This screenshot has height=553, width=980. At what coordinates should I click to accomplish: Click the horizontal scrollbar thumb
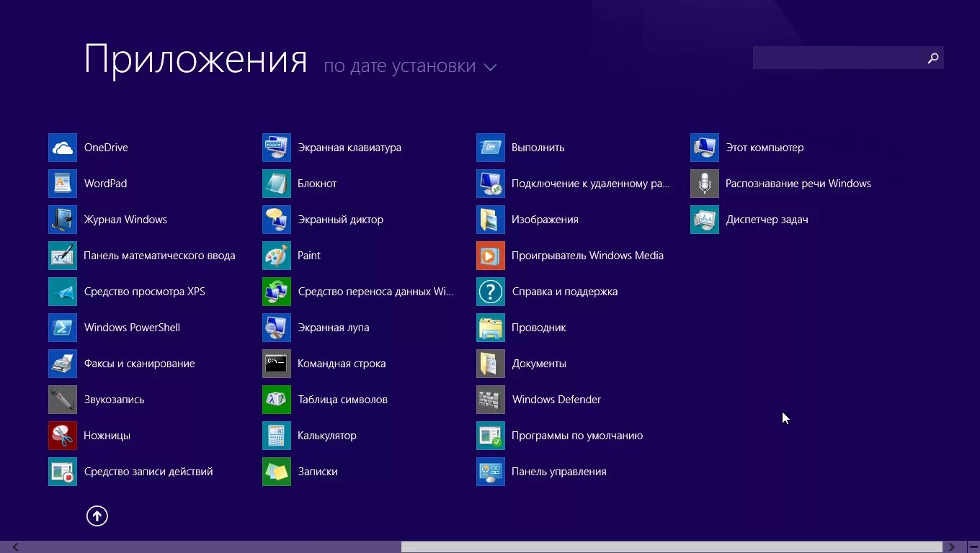coord(672,547)
